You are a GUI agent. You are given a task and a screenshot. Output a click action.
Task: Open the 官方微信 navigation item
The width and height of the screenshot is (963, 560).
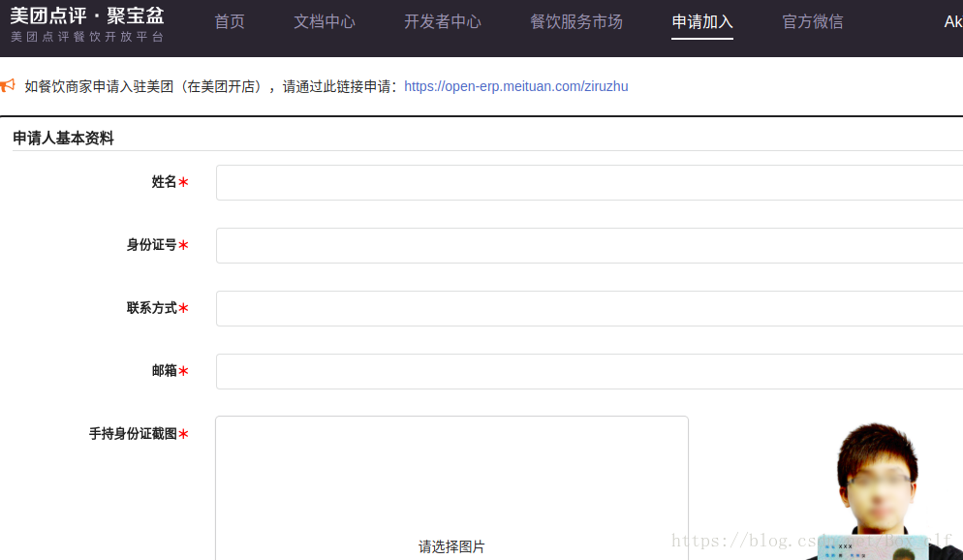[812, 22]
